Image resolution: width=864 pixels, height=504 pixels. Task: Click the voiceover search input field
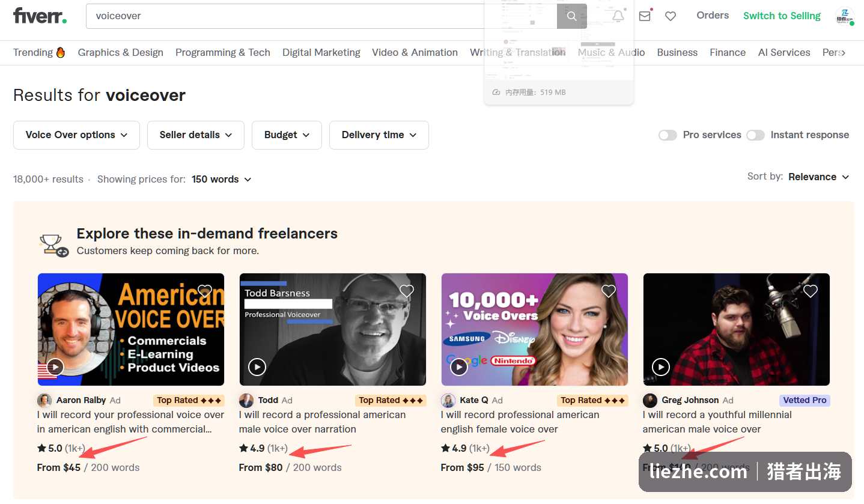point(321,16)
